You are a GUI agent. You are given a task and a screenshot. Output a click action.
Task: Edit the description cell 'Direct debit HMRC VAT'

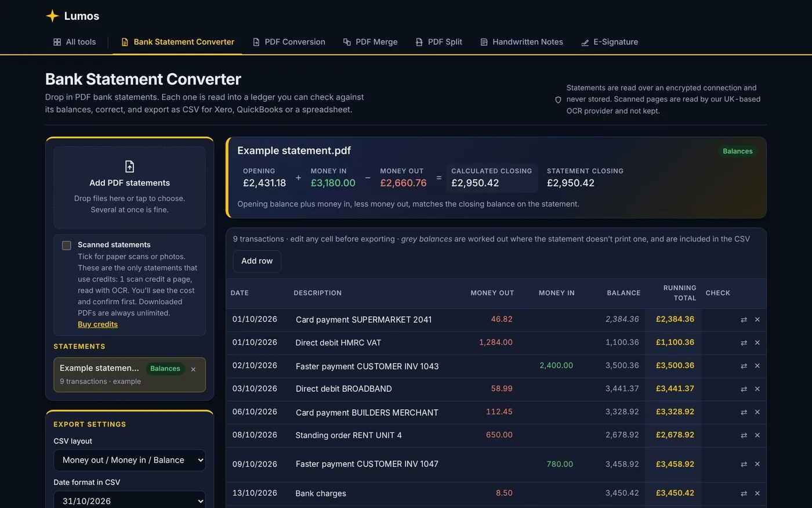point(338,343)
